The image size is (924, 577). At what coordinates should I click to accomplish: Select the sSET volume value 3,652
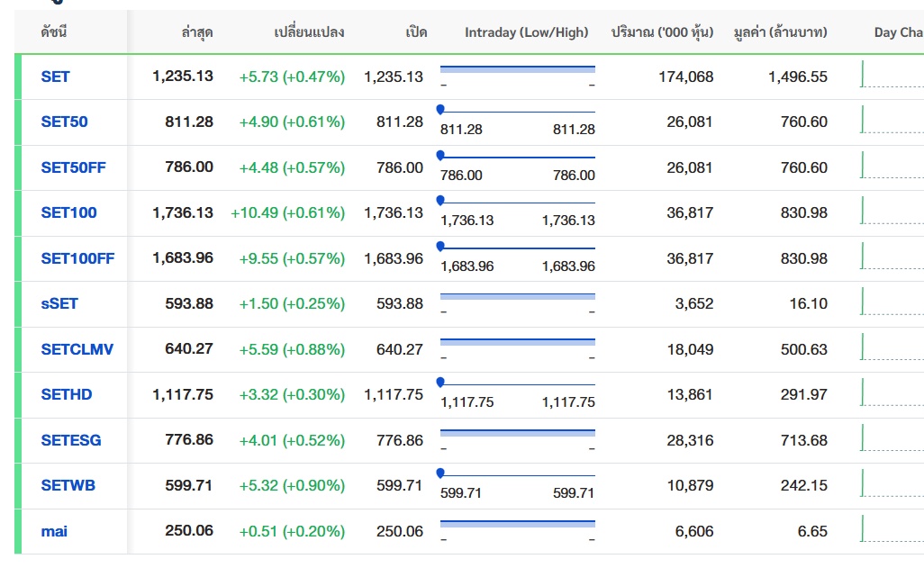pos(694,304)
